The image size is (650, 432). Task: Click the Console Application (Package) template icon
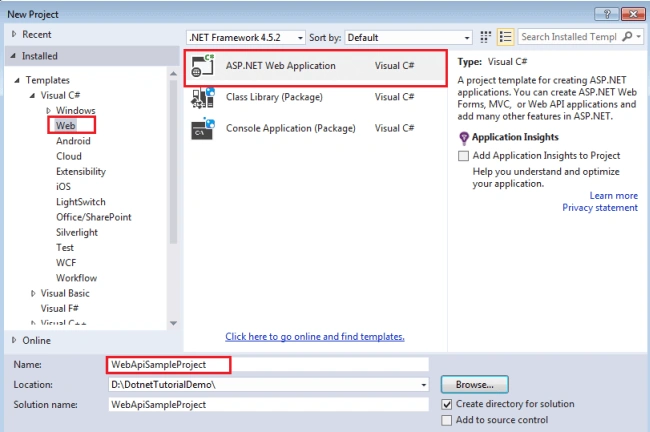coord(203,129)
